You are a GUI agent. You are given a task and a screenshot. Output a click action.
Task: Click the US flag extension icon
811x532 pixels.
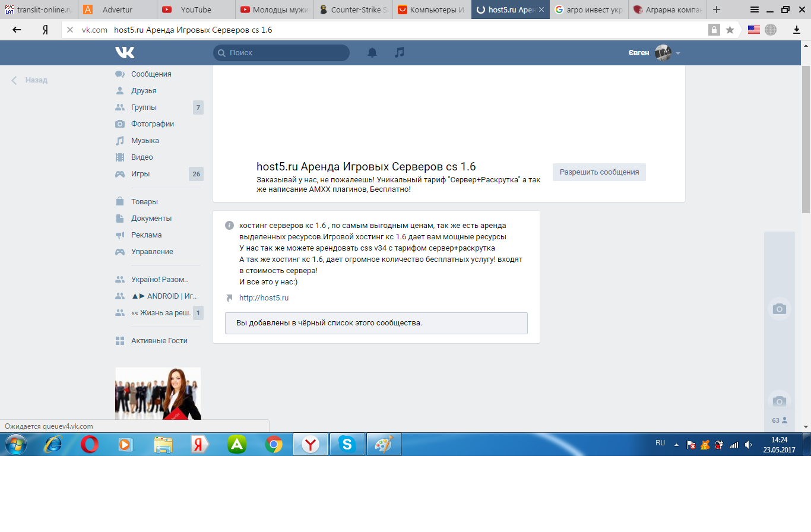(x=754, y=30)
